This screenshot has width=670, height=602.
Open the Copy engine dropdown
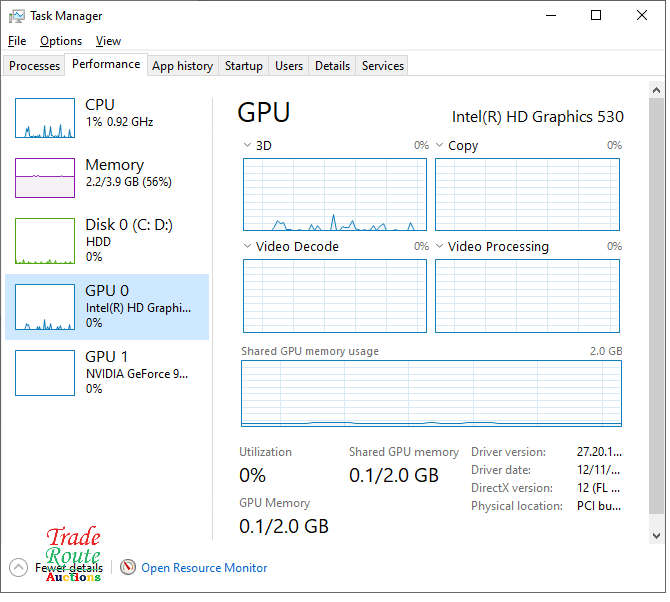[x=440, y=146]
